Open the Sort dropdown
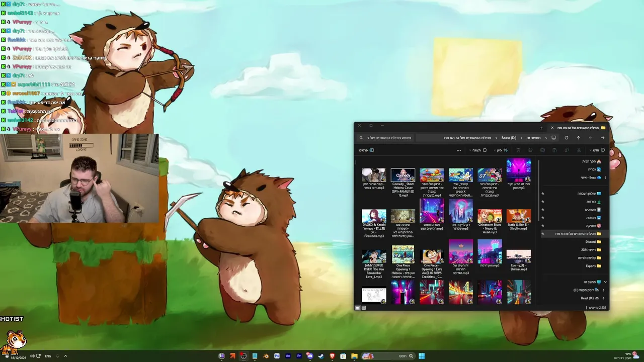The height and width of the screenshot is (362, 644). click(501, 150)
